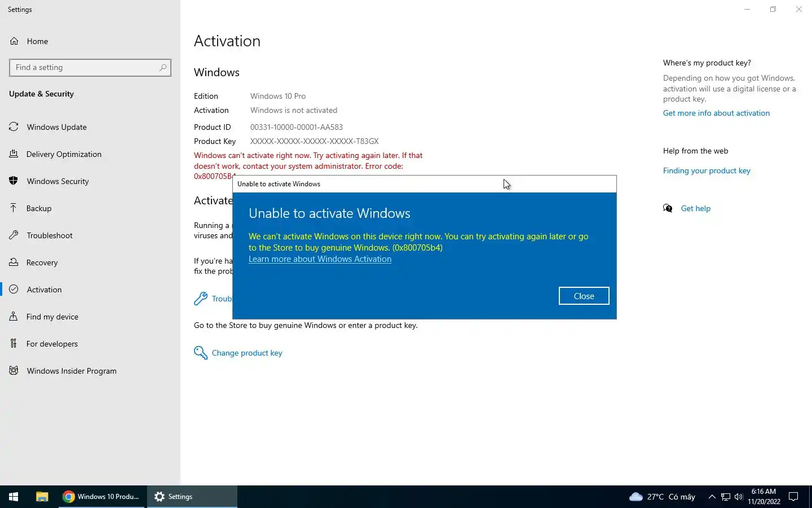Open Windows Update via its sync icon

tap(14, 127)
